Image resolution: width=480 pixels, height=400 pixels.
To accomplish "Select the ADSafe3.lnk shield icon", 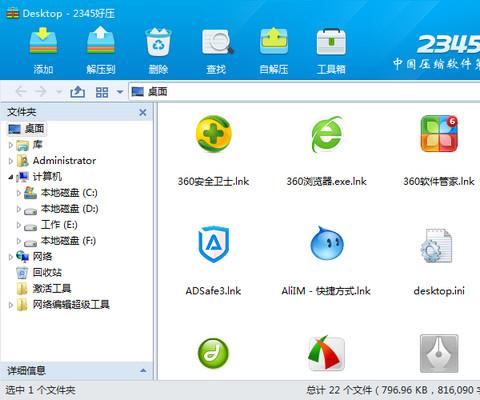I will [x=213, y=260].
